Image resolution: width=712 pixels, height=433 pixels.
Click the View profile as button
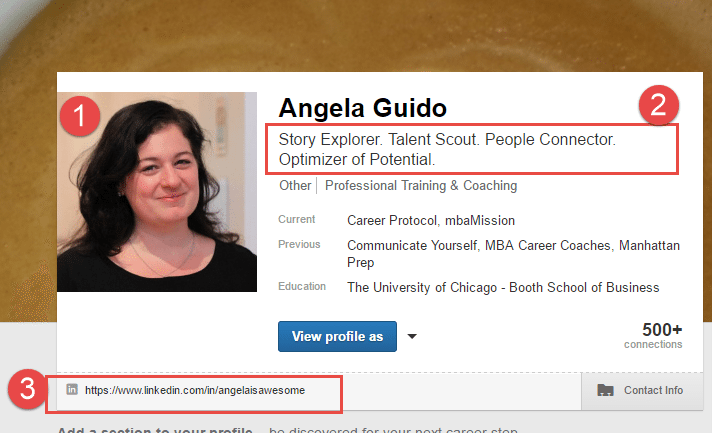point(337,336)
